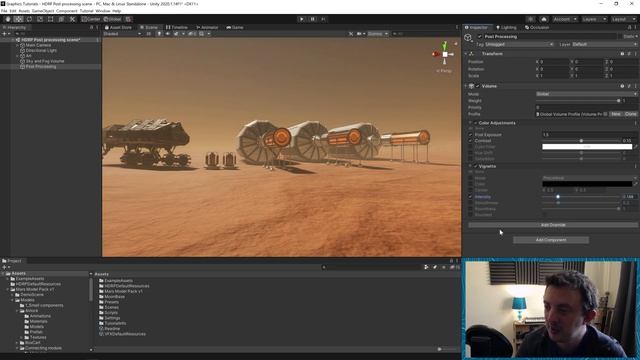Toggle Vignette override enabled checkbox
This screenshot has height=360, width=640.
point(476,167)
